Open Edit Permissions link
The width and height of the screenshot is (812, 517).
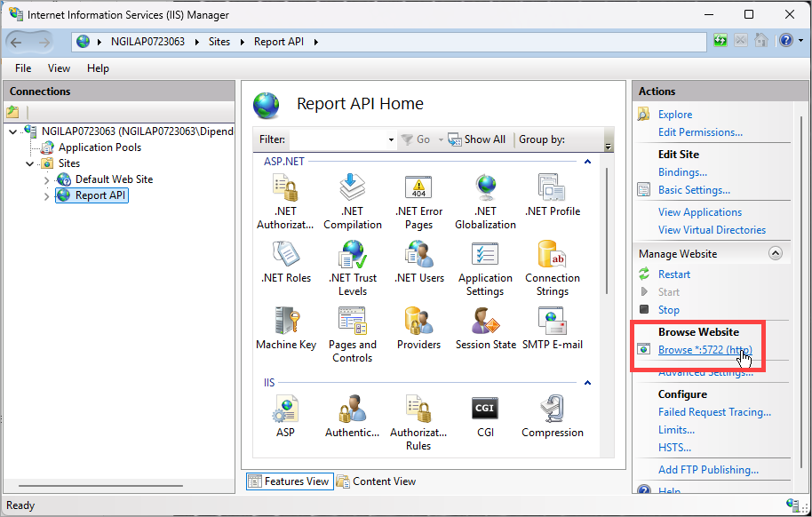(700, 132)
